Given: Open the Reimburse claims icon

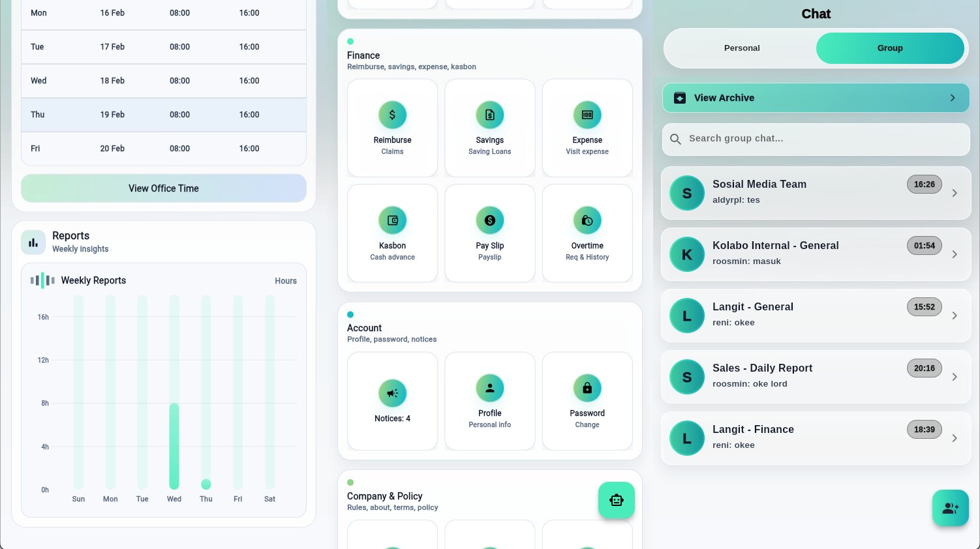Looking at the screenshot, I should click(x=392, y=115).
